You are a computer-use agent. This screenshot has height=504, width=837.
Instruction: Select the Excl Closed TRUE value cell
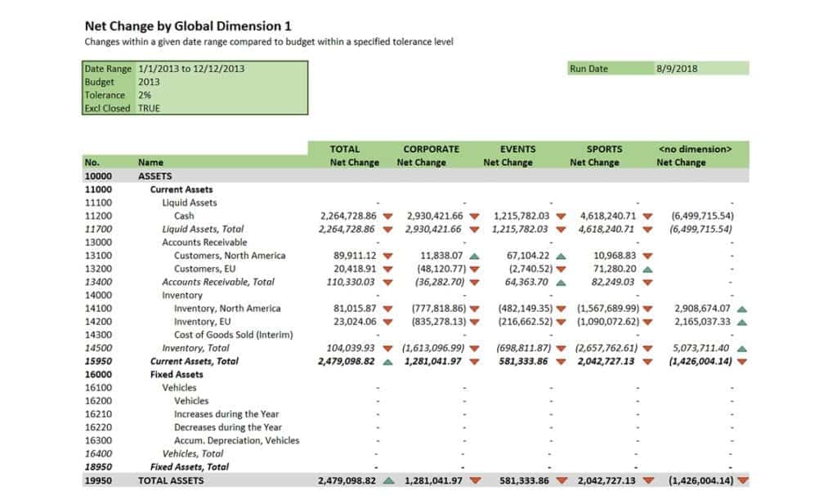click(222, 108)
